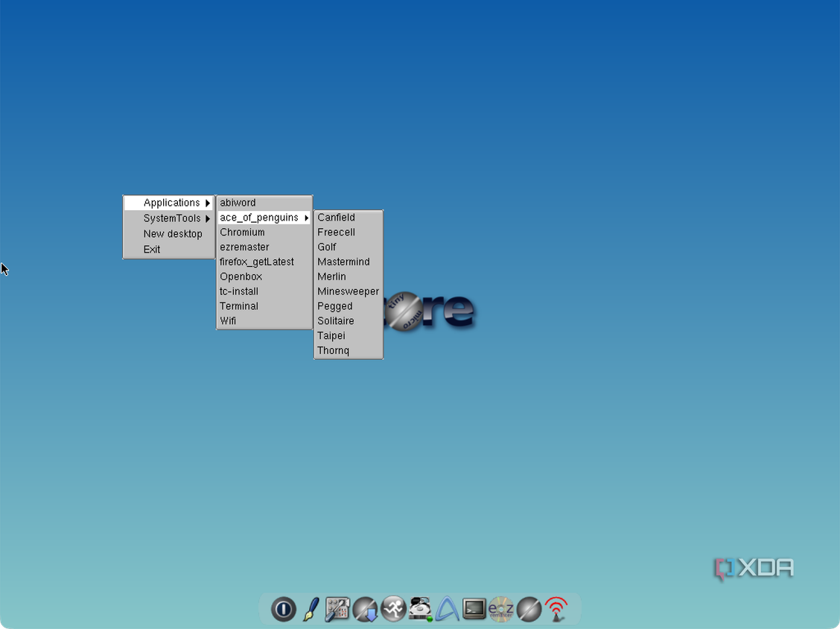840x629 pixels.
Task: Expand the ace_of_penguins games submenu
Action: 264,217
